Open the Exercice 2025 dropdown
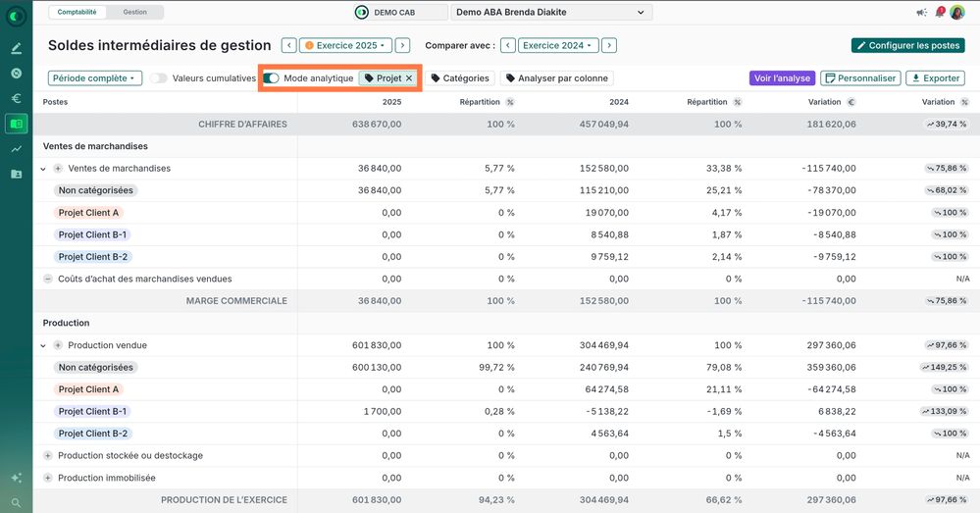The width and height of the screenshot is (980, 513). pyautogui.click(x=345, y=45)
